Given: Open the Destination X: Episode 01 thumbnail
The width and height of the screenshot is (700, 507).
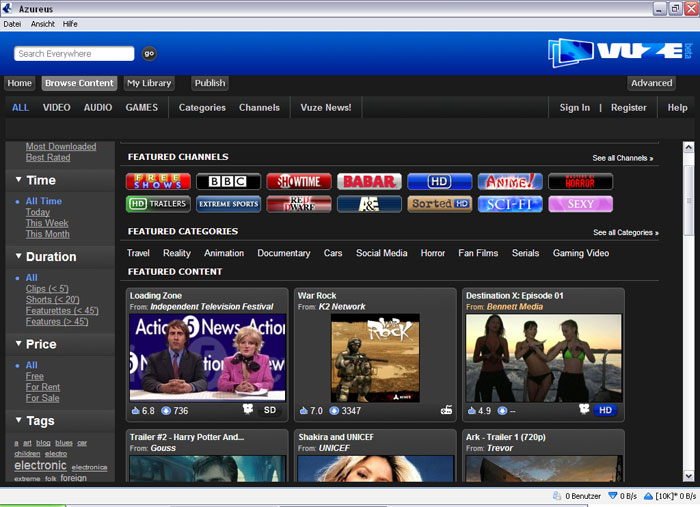Looking at the screenshot, I should 543,358.
